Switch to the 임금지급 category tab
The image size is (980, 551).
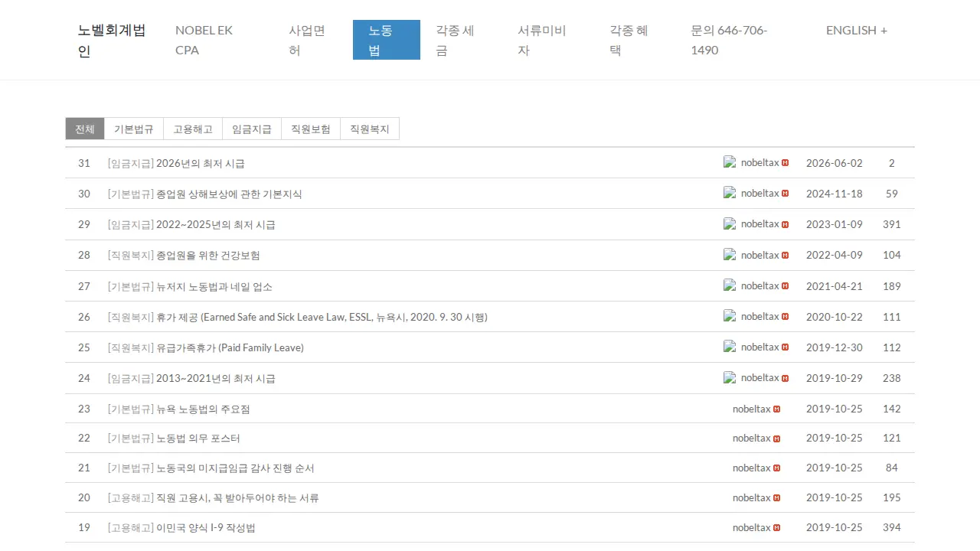click(x=252, y=129)
